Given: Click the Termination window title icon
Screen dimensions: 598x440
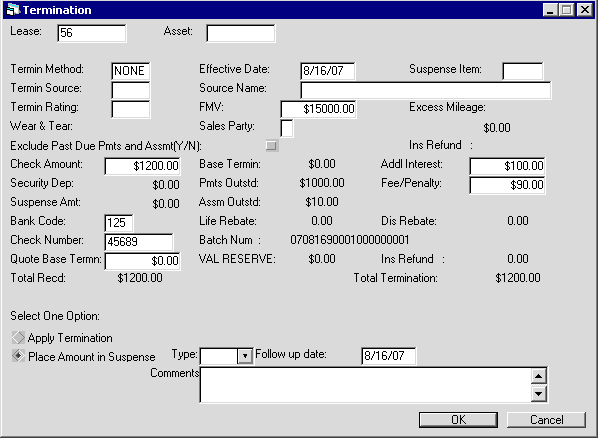Looking at the screenshot, I should pyautogui.click(x=13, y=10).
